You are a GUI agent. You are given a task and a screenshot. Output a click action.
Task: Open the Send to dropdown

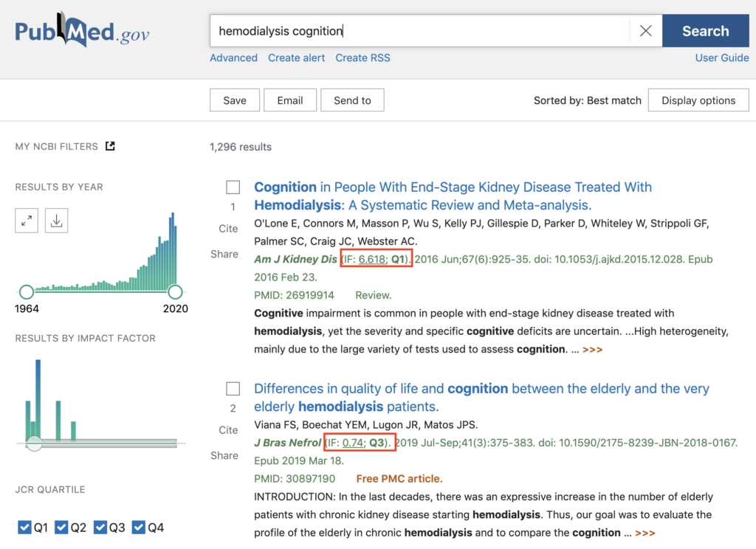[352, 100]
